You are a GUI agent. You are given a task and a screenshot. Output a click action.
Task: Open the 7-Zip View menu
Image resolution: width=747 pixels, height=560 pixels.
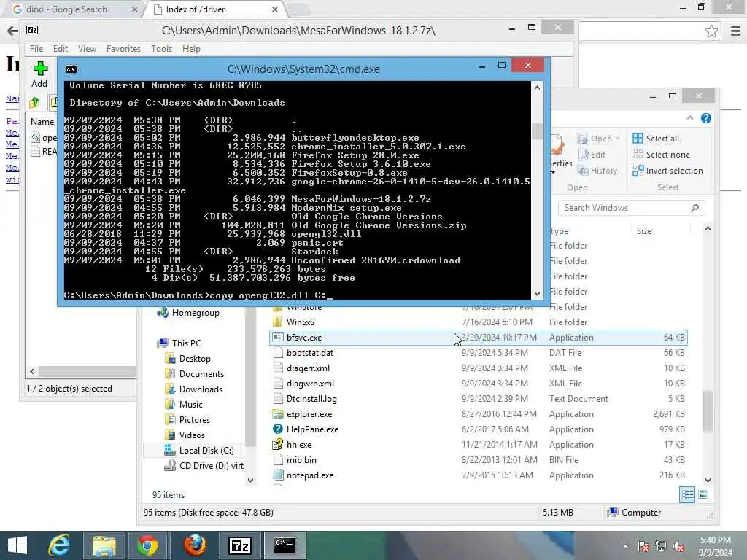(88, 49)
